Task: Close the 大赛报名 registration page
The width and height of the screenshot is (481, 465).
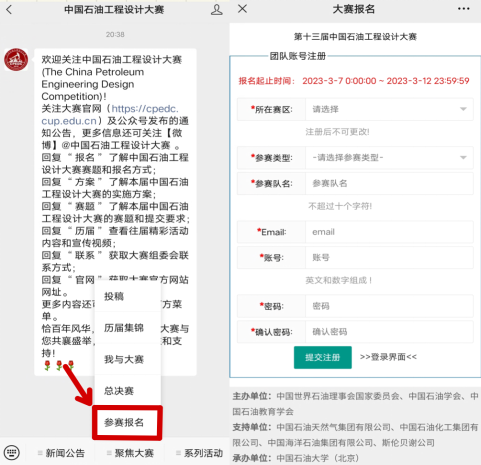Action: [242, 9]
